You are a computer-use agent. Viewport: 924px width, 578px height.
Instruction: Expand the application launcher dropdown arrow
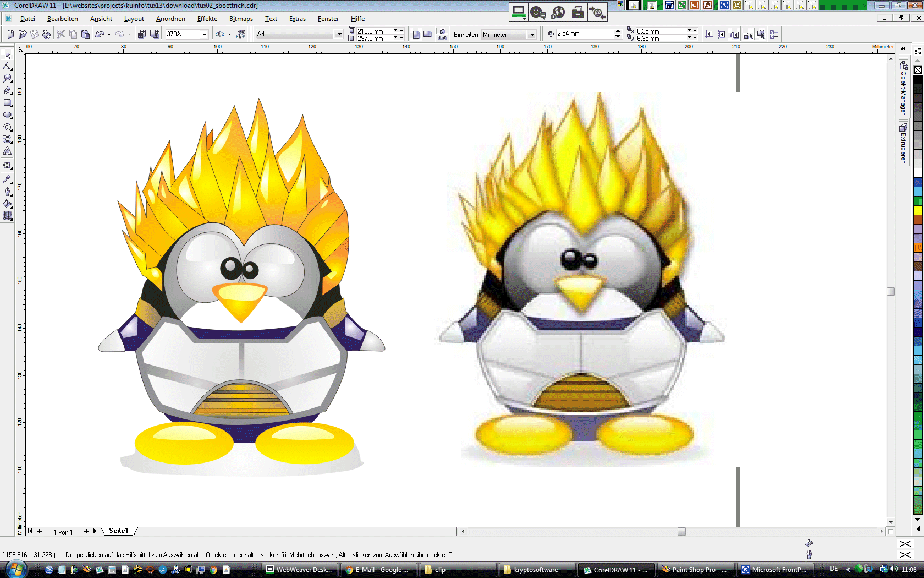(x=229, y=34)
